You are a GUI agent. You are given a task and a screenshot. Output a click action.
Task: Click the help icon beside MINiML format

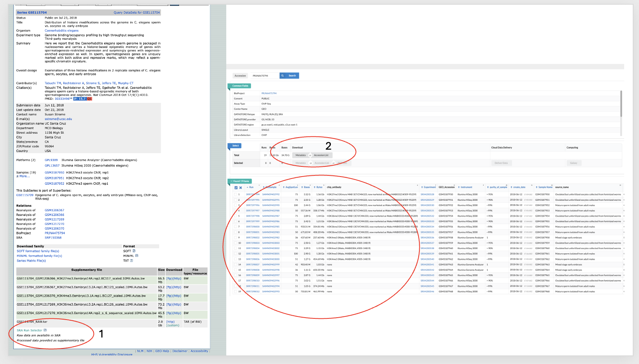(137, 256)
